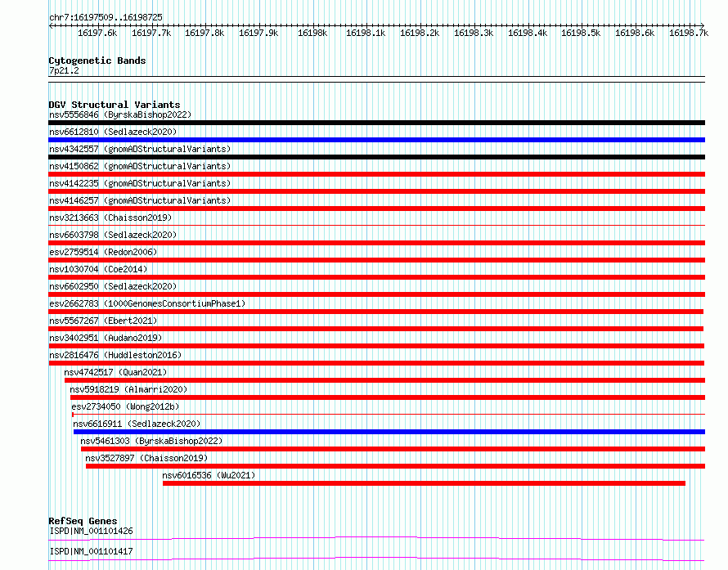This screenshot has height=570, width=728.
Task: Click the nsv2816476 (Huddleston2016) label
Action: click(115, 355)
